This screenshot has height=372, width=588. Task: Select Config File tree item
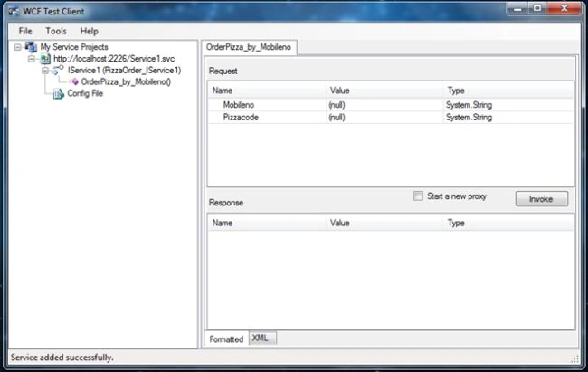pos(85,93)
